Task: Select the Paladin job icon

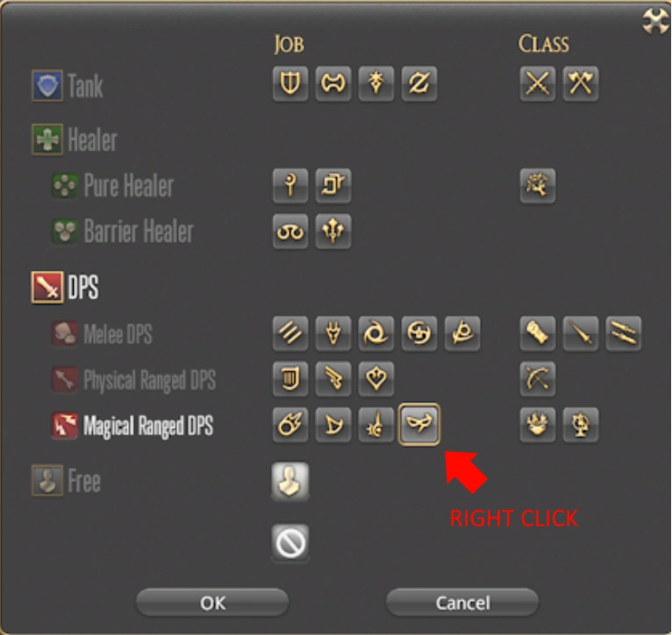Action: pyautogui.click(x=290, y=83)
